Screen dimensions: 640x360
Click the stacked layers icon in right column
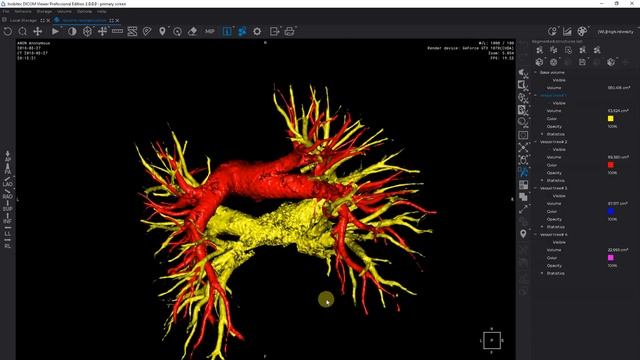523,197
